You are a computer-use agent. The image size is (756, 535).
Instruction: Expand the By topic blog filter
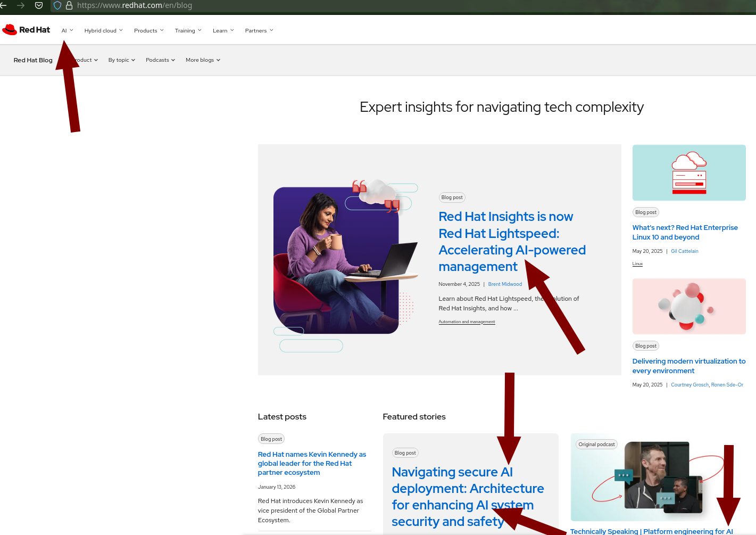click(x=121, y=60)
